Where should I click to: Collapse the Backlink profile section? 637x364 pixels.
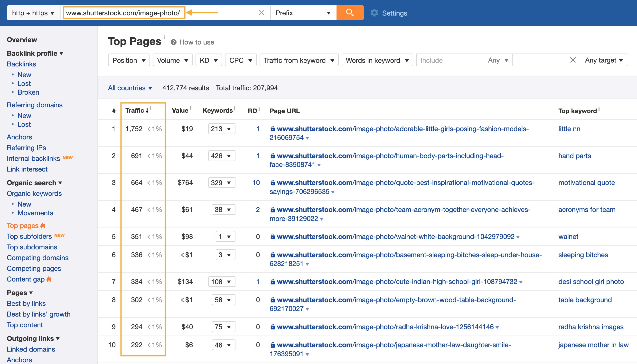tap(35, 53)
